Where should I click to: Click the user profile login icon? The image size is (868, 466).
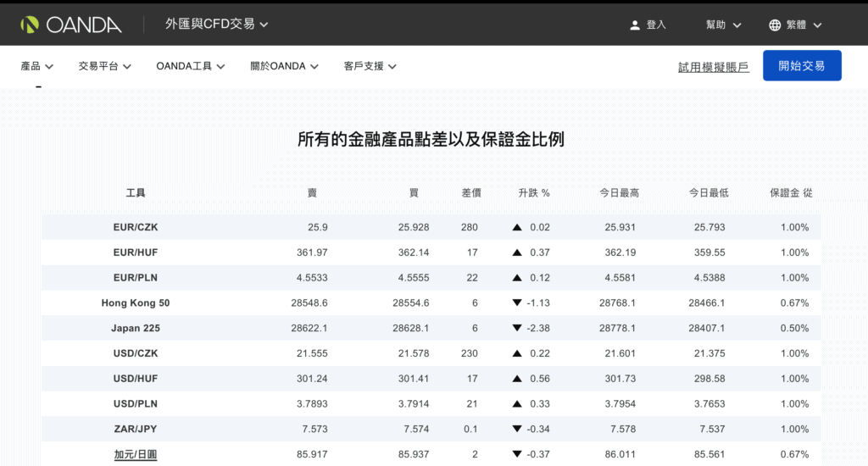click(x=635, y=25)
